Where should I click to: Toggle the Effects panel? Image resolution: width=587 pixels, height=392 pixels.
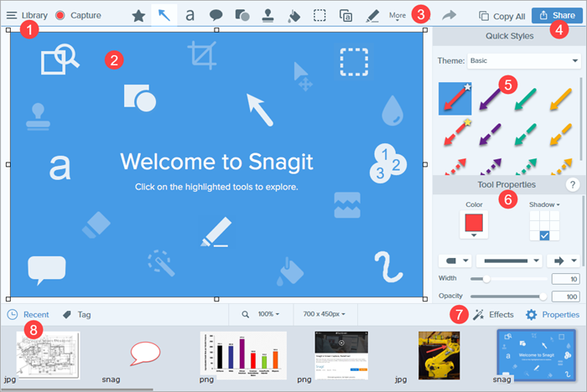[x=493, y=315]
